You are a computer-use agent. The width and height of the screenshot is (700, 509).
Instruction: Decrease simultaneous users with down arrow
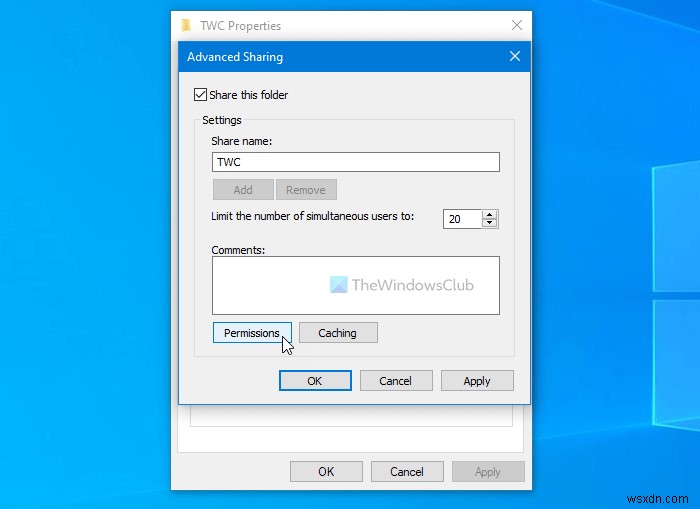click(490, 223)
